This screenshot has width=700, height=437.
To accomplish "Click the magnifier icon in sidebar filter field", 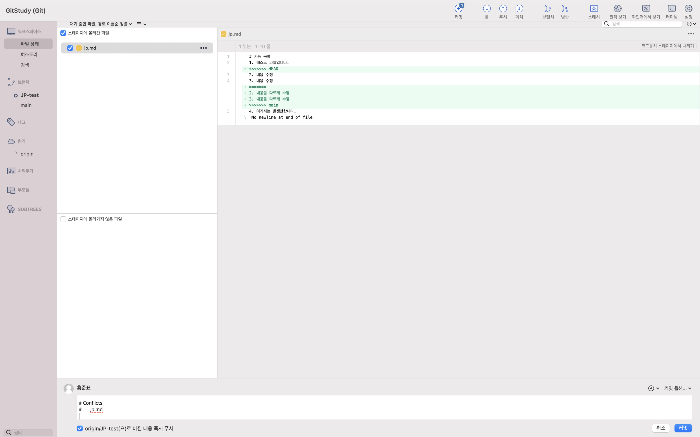I will click(x=8, y=433).
